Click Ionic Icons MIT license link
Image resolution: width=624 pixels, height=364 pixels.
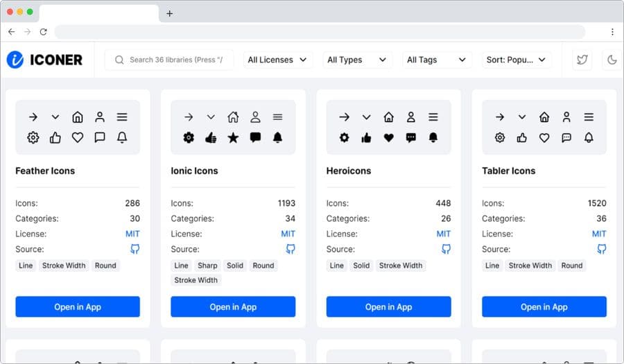[x=288, y=234]
